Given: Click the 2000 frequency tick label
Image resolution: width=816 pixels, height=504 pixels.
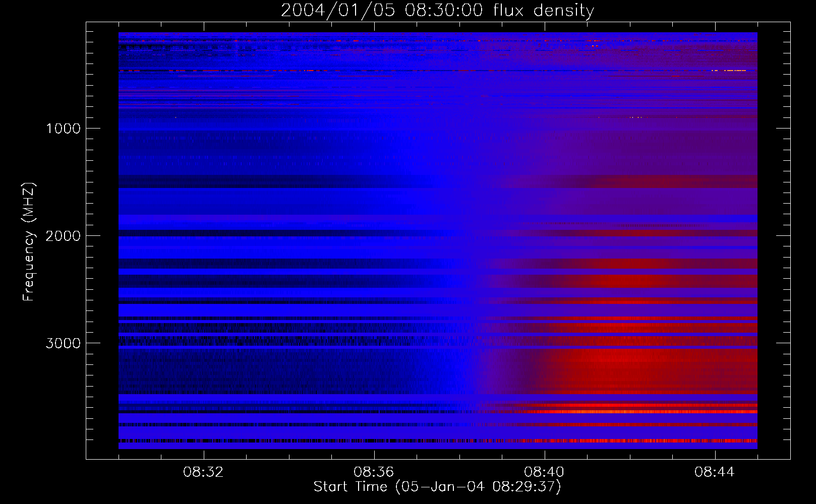Looking at the screenshot, I should 63,236.
